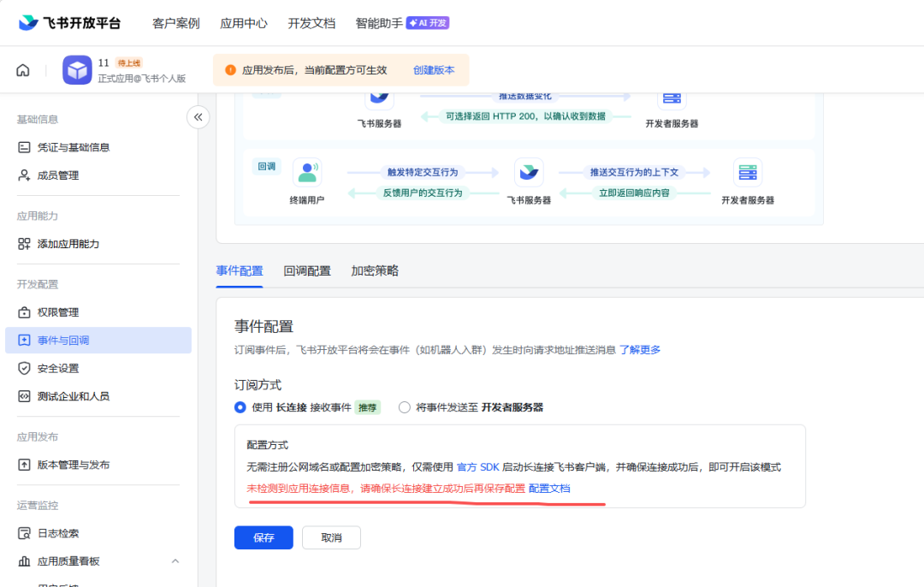Switch to the 加密策略 tab

click(x=376, y=270)
